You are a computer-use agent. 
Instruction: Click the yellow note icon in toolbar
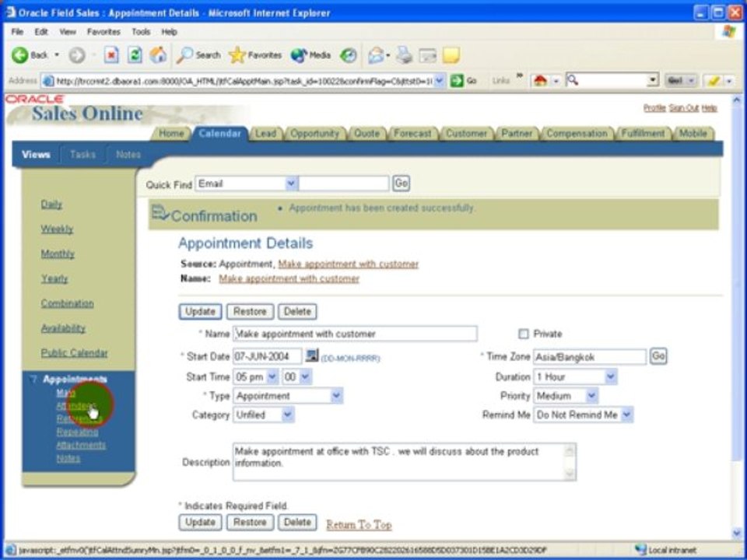coord(451,55)
